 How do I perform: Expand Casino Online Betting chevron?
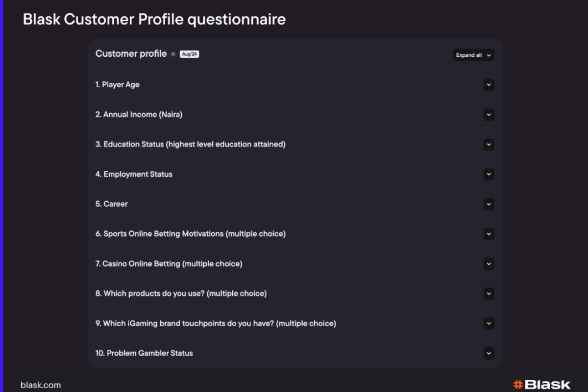pyautogui.click(x=489, y=264)
